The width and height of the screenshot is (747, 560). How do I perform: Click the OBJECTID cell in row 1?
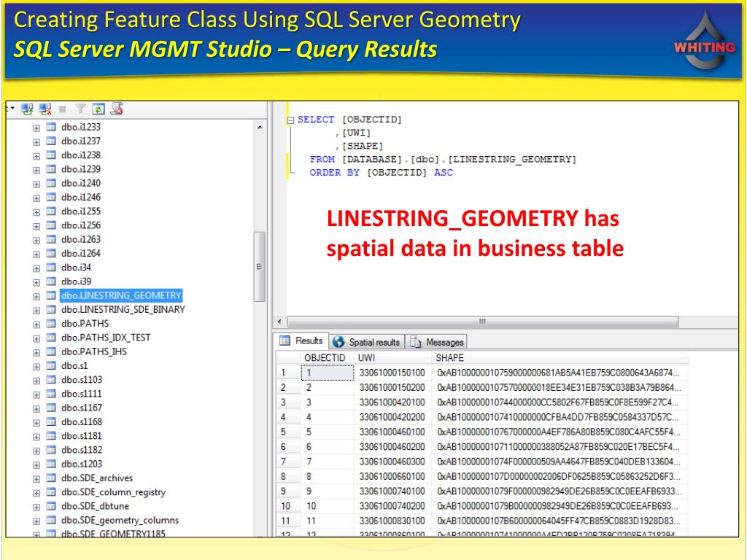click(x=328, y=373)
